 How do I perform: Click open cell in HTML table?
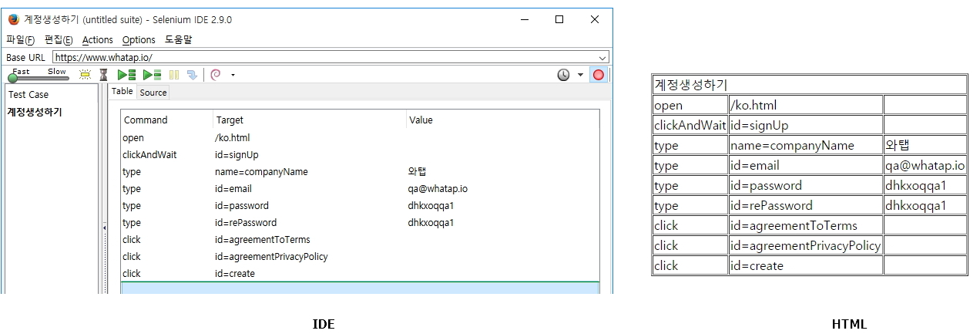(690, 104)
